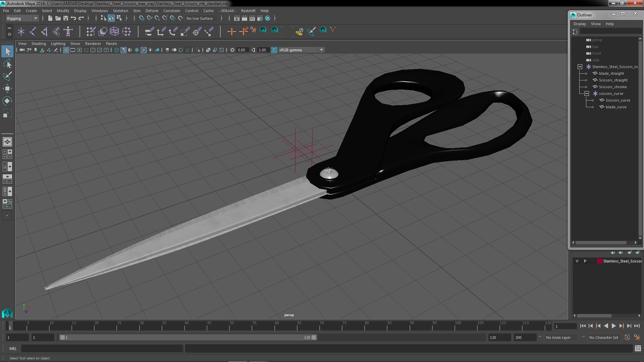Click the Create Lattice shelf icon
This screenshot has height=362, width=644.
click(x=114, y=32)
